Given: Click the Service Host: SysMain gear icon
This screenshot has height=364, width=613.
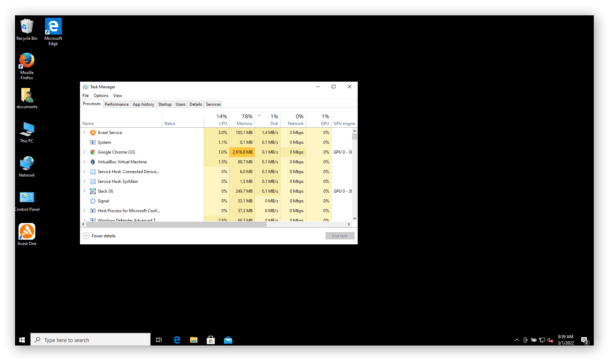Looking at the screenshot, I should point(93,181).
